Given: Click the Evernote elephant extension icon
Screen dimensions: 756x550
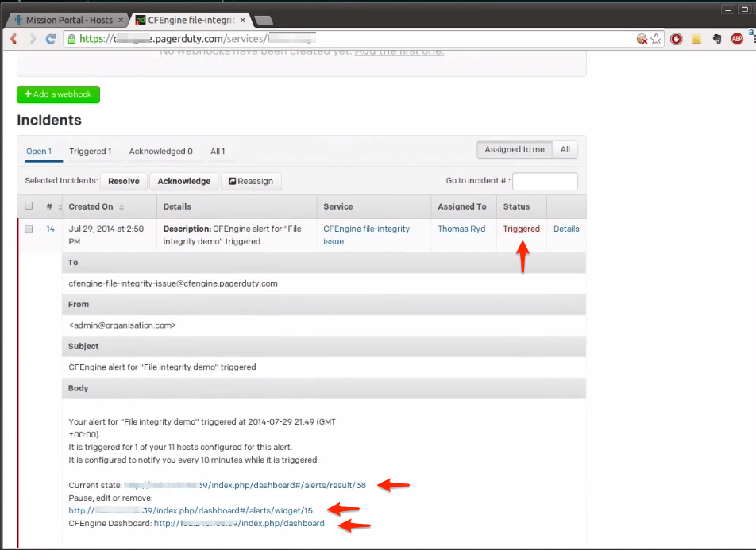Looking at the screenshot, I should [717, 38].
